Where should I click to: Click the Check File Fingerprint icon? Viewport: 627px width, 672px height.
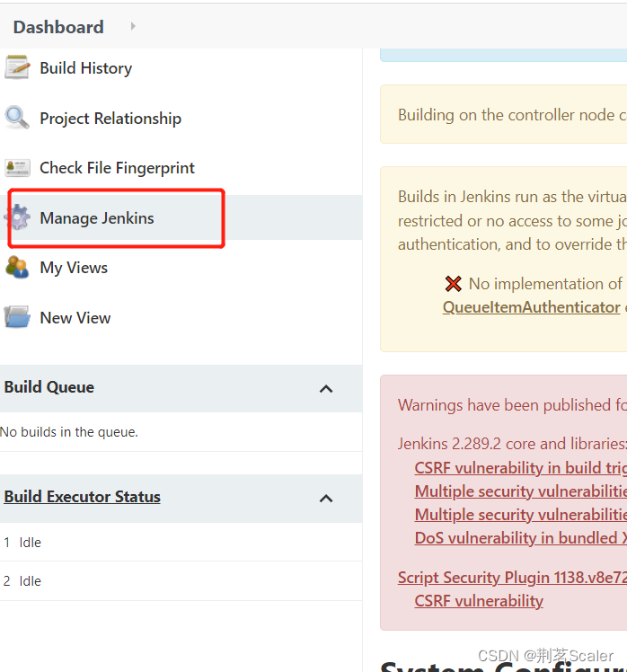pos(17,168)
